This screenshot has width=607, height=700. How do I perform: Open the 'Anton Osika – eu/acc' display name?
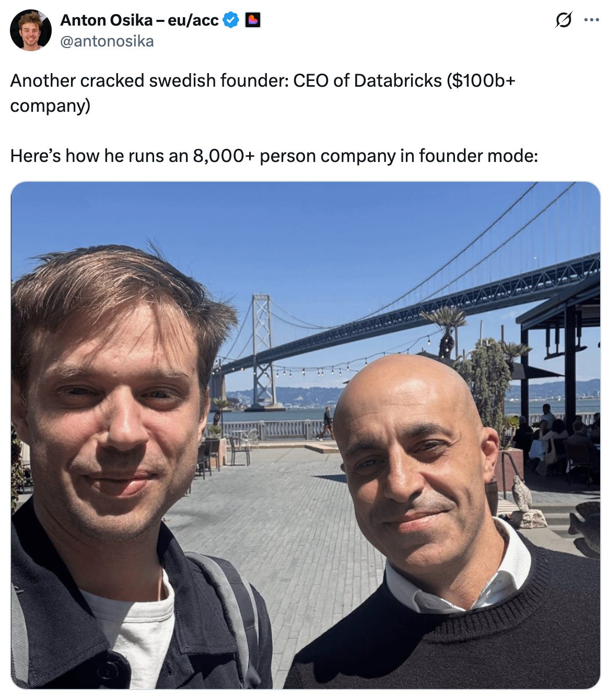(x=139, y=20)
